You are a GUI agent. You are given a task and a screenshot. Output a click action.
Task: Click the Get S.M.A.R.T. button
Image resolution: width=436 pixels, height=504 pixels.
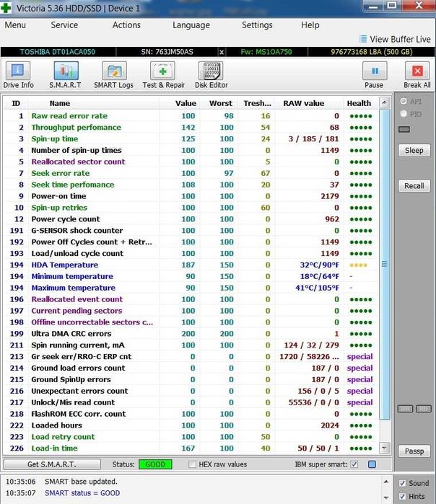click(x=52, y=464)
